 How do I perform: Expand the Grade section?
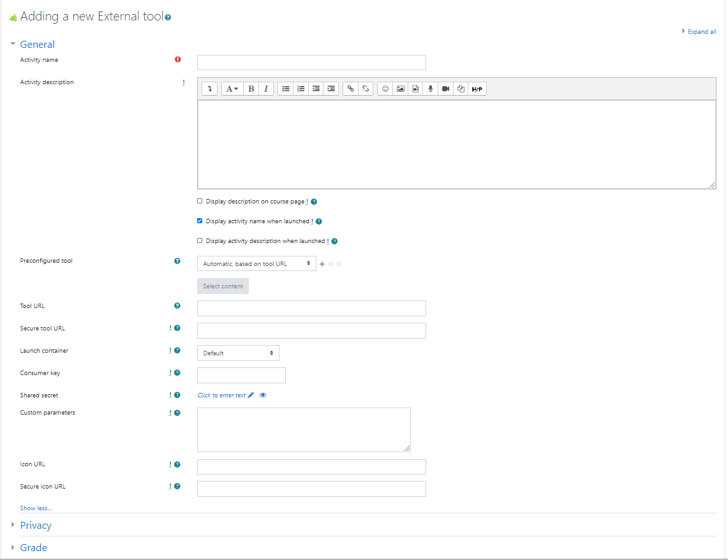(x=33, y=548)
